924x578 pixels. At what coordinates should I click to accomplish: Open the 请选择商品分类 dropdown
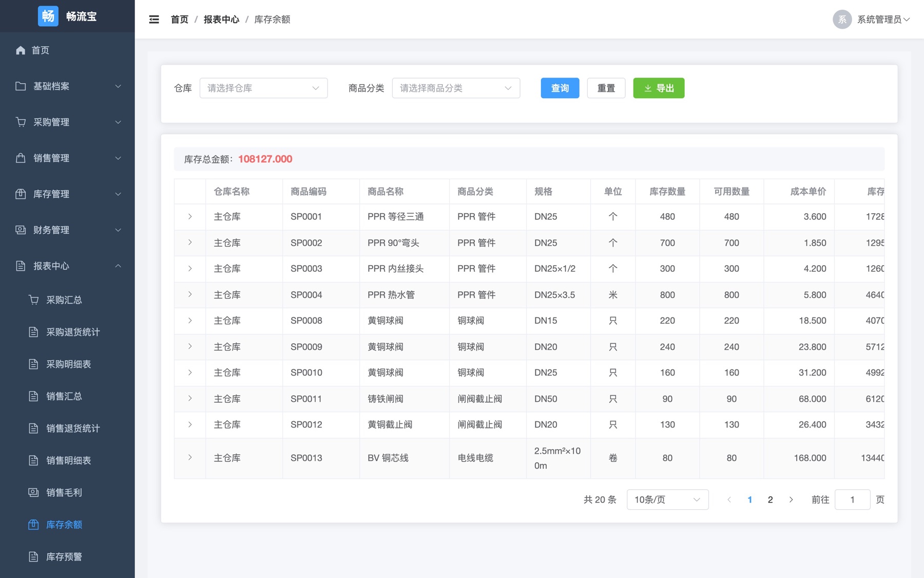click(x=456, y=88)
